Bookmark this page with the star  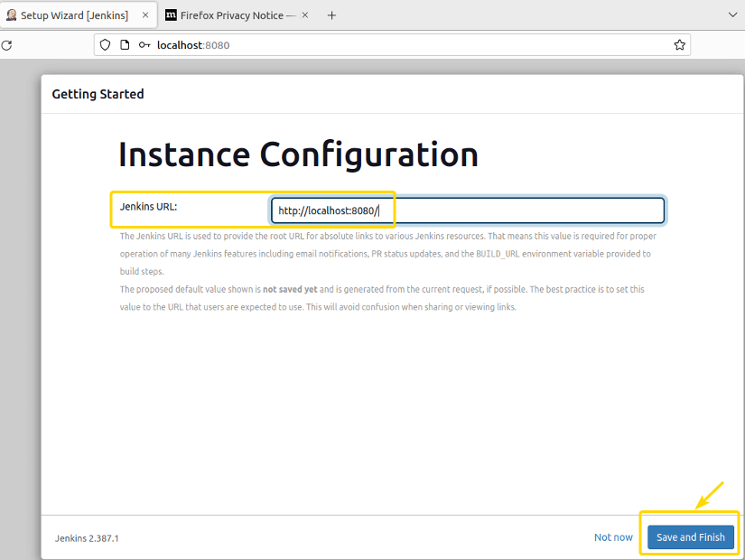point(679,44)
